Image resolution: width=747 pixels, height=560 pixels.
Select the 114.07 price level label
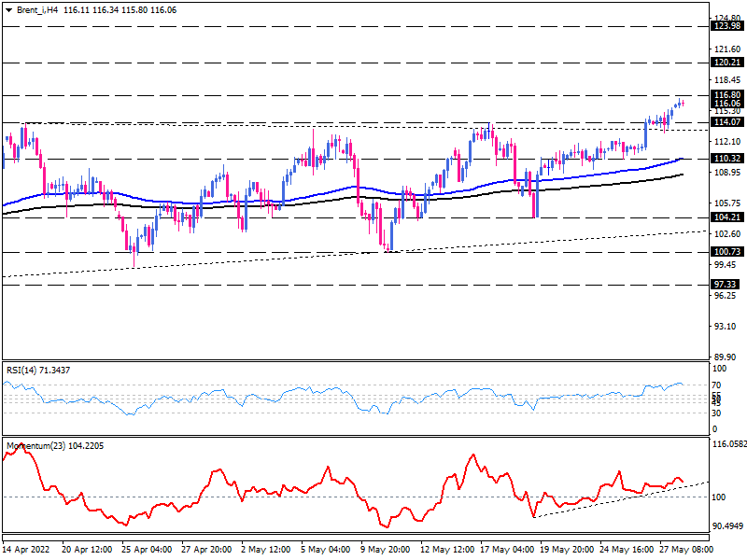[726, 122]
